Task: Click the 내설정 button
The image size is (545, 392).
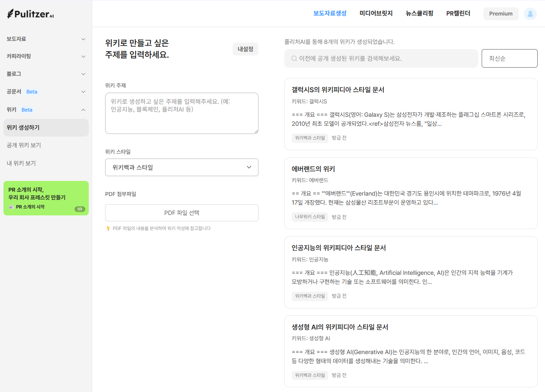Action: pos(245,49)
